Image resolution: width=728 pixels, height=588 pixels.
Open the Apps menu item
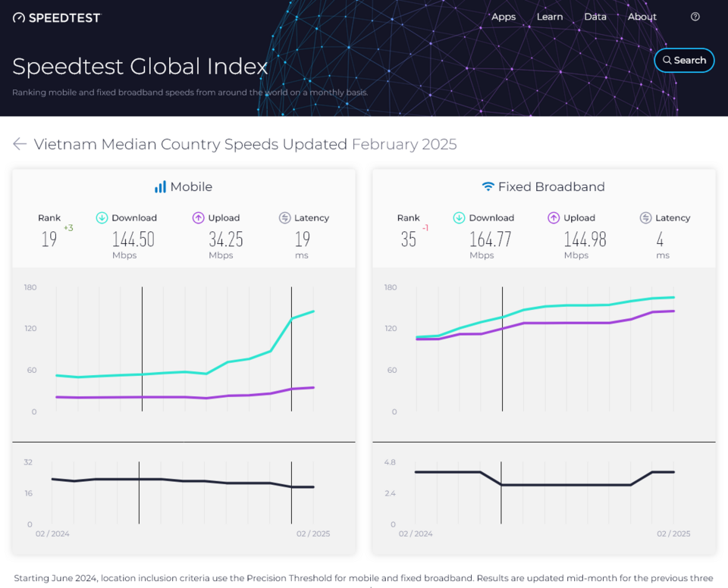click(x=504, y=17)
